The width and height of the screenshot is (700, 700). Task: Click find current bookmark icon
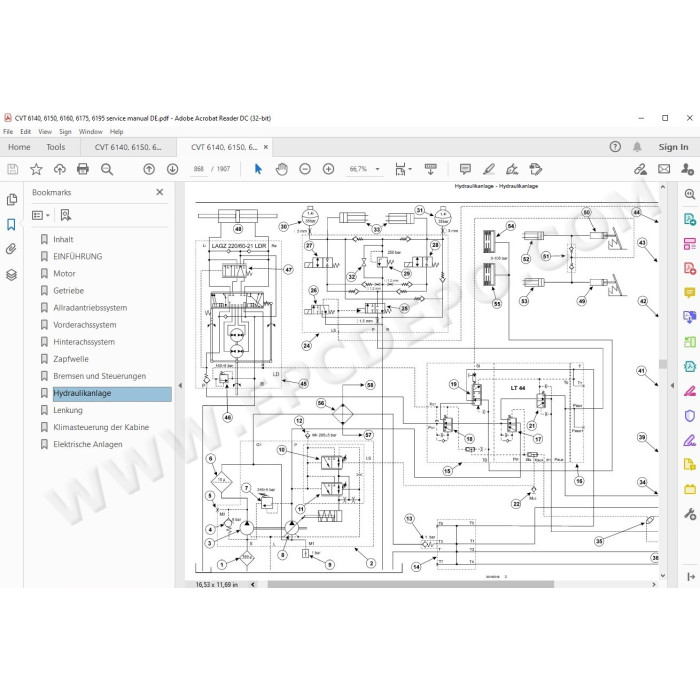tap(66, 215)
